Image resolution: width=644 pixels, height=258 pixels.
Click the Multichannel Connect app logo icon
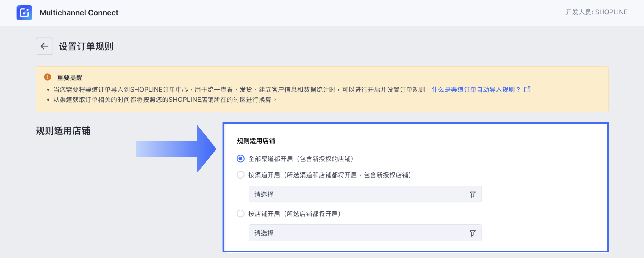point(24,13)
